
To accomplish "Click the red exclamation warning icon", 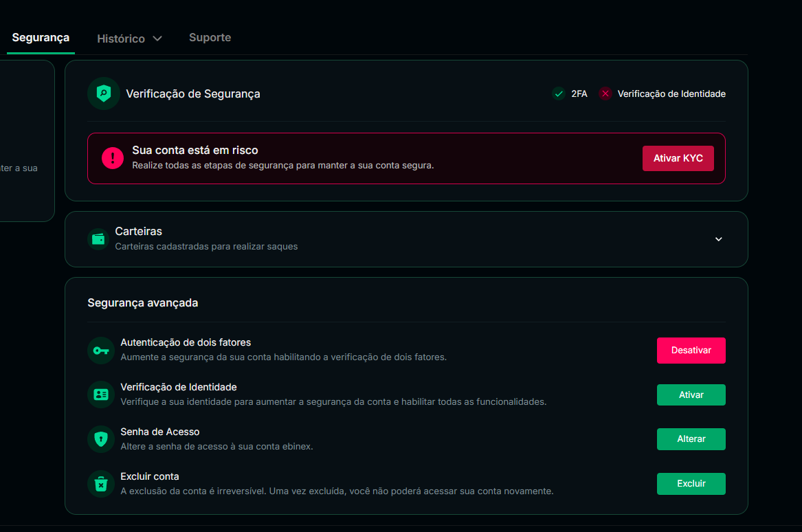I will 112,158.
